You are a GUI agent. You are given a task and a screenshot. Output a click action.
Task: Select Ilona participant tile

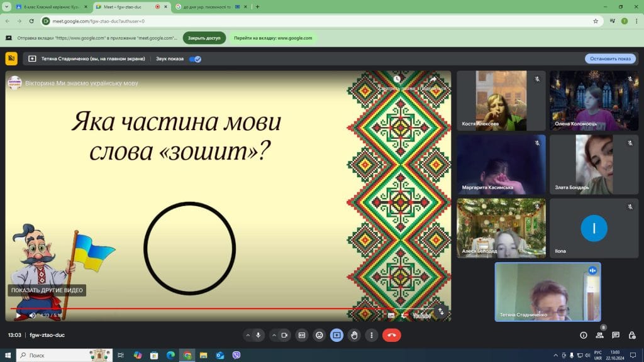[x=594, y=228]
